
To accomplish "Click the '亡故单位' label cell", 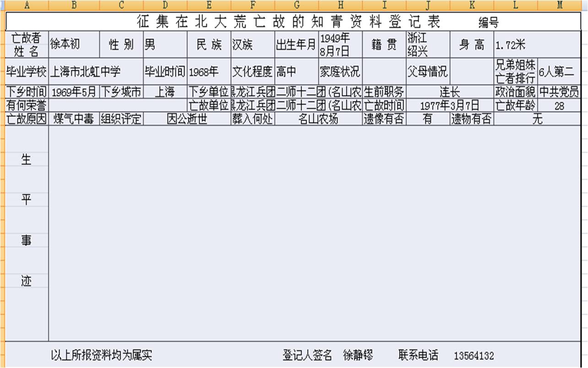I will 209,105.
